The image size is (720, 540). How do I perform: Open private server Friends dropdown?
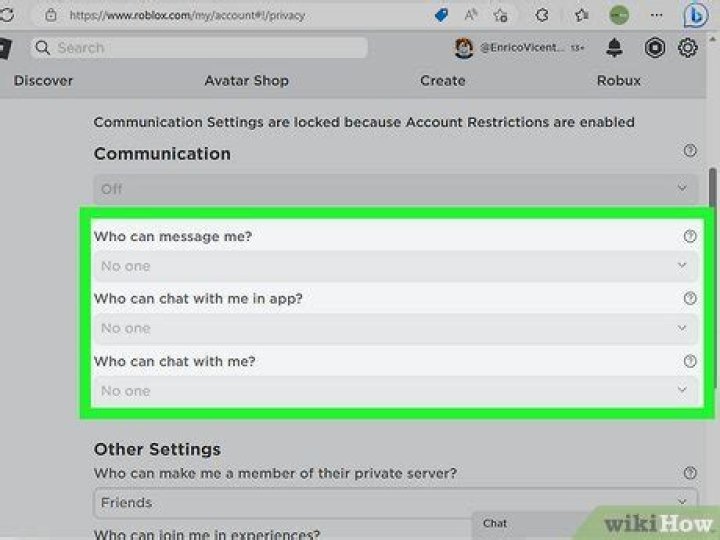click(x=395, y=503)
